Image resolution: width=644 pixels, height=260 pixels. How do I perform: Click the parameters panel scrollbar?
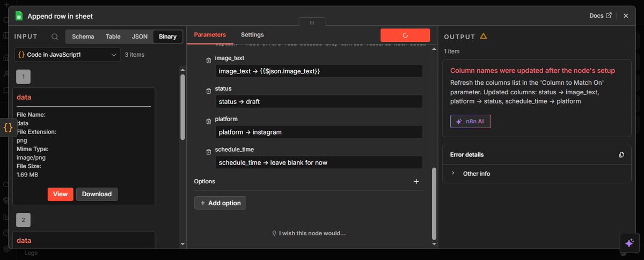[434, 203]
